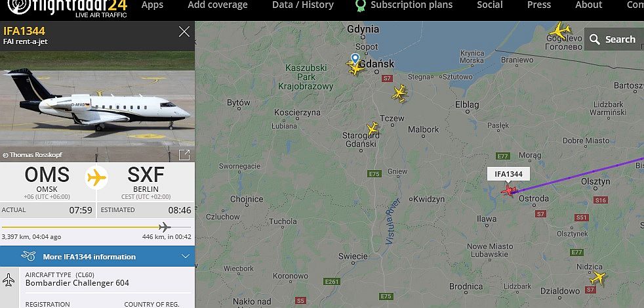Viewport: 644px width, 308px height.
Task: Select yellow aircraft near Gogolevo
Action: (560, 30)
